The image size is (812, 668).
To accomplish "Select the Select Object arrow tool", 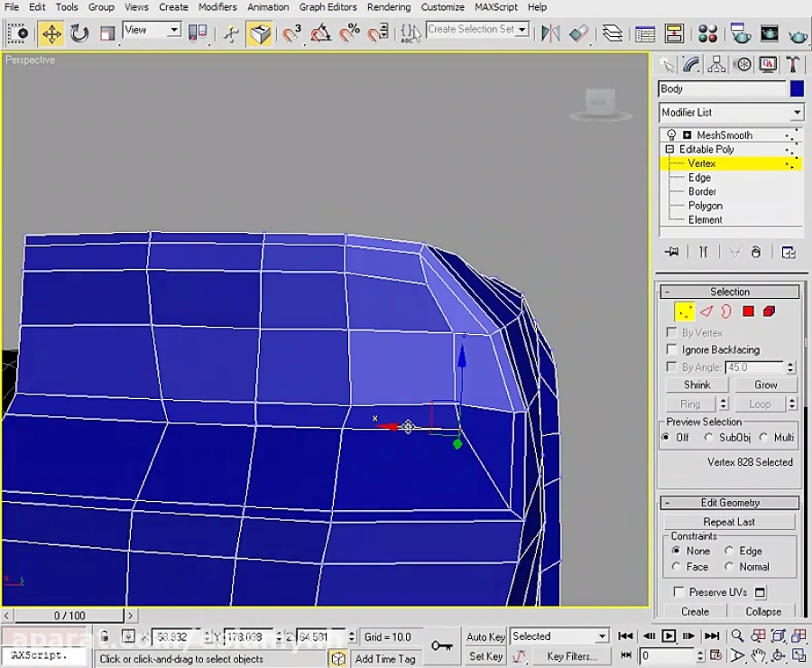I will click(x=18, y=32).
